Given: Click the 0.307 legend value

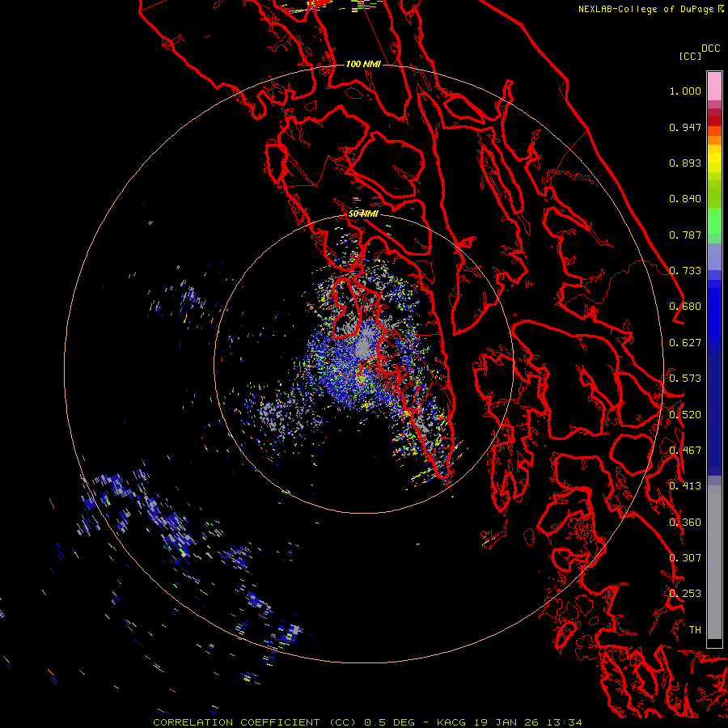Looking at the screenshot, I should coord(685,558).
